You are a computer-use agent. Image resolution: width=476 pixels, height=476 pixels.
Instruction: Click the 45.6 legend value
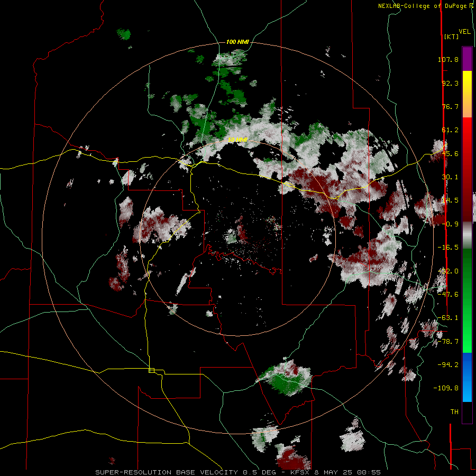(450, 153)
